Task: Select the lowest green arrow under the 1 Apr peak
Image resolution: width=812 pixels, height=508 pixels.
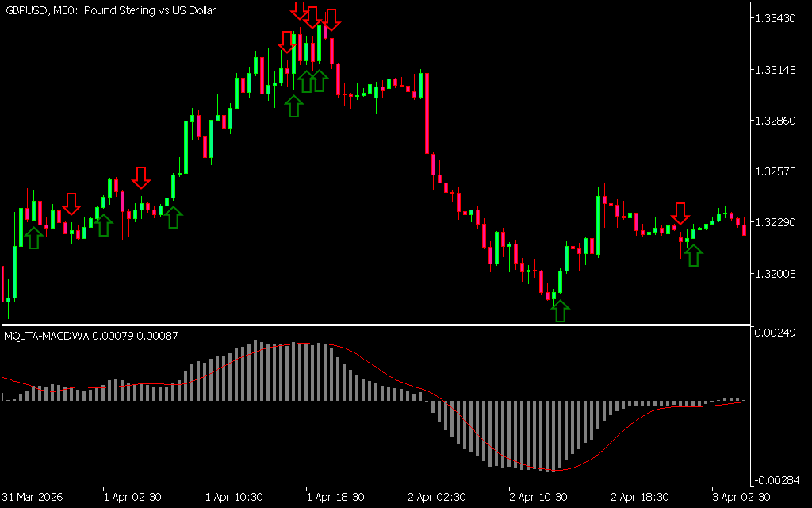Action: click(294, 106)
